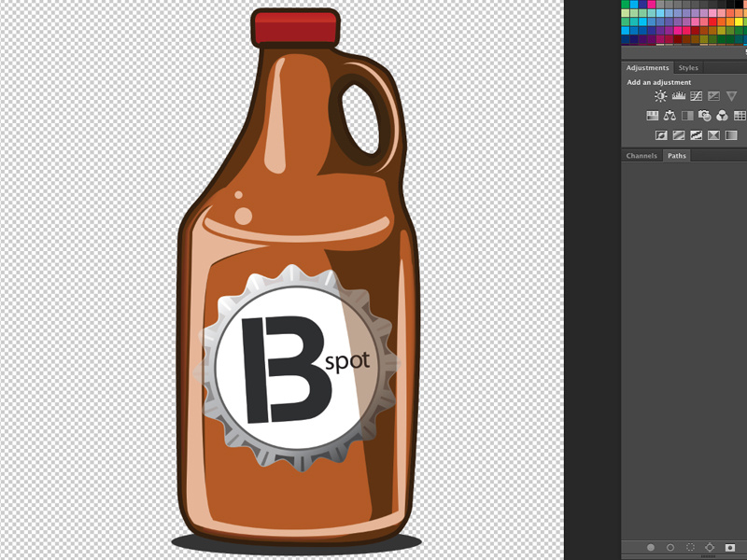Load the path as a selection
The height and width of the screenshot is (560, 747).
click(691, 548)
